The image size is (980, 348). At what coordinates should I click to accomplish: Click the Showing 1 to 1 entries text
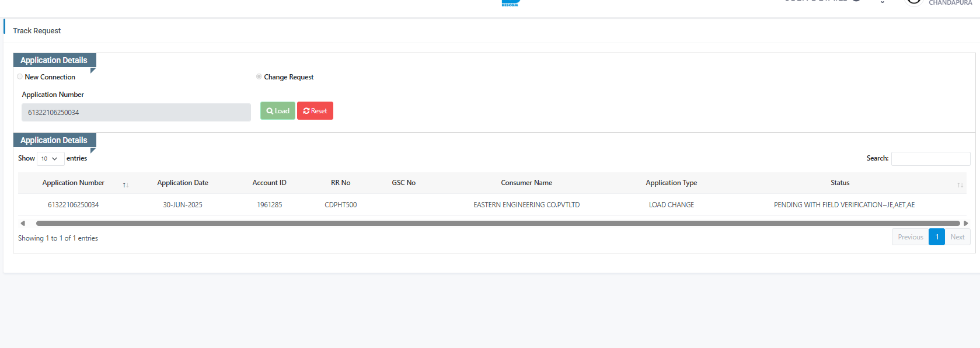pyautogui.click(x=58, y=238)
